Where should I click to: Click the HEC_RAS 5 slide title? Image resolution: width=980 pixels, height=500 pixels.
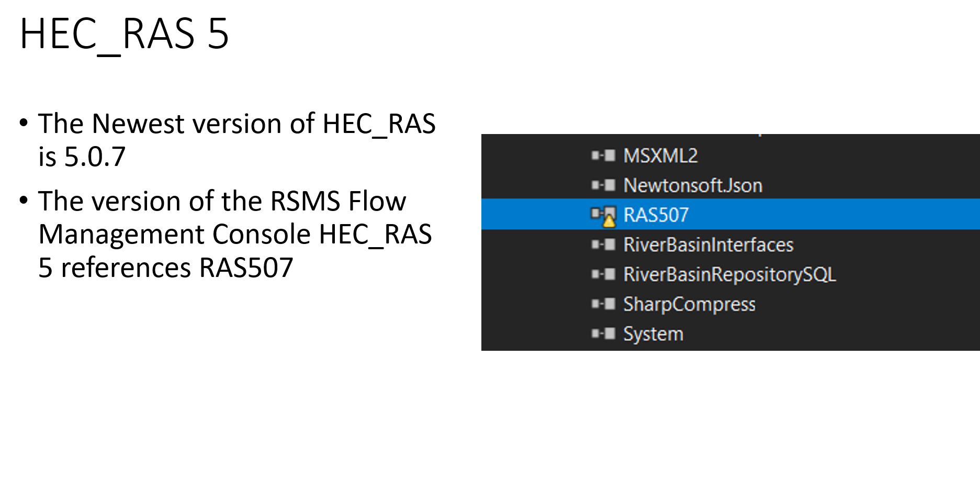[x=125, y=34]
